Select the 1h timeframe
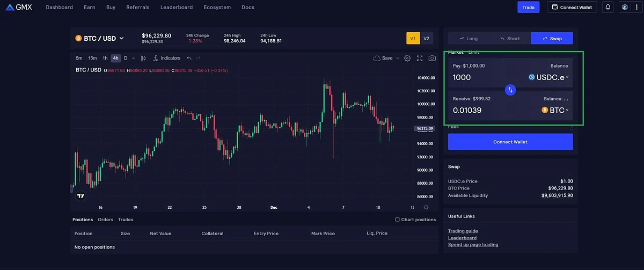644x270 pixels. click(x=105, y=58)
